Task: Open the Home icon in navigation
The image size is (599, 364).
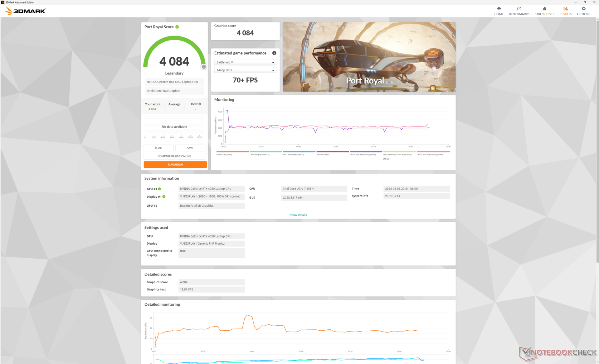Action: coord(499,9)
